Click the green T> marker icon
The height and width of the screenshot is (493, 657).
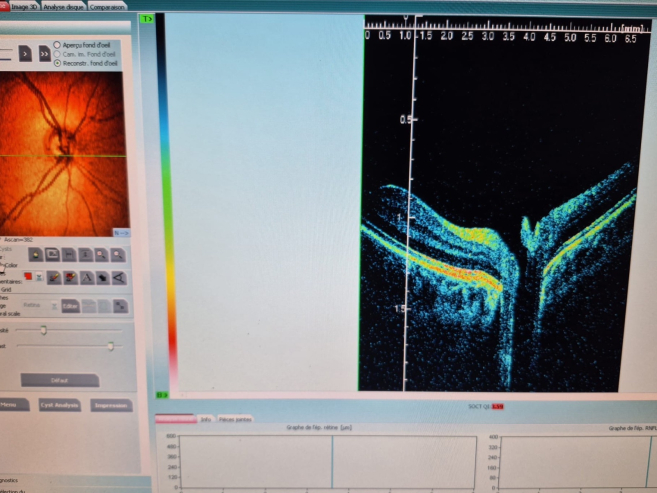[x=147, y=19]
